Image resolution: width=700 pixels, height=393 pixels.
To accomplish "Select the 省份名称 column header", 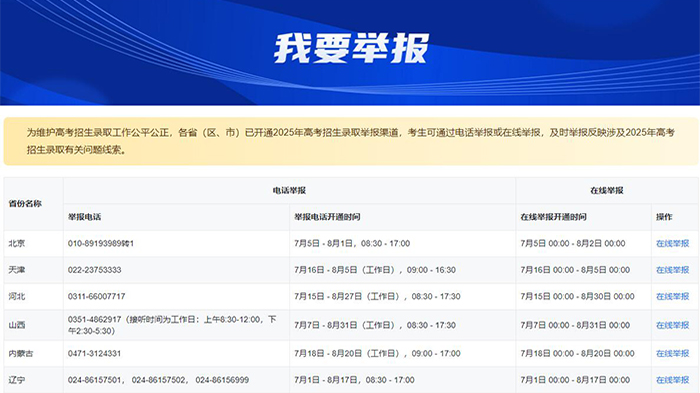I will coord(25,204).
